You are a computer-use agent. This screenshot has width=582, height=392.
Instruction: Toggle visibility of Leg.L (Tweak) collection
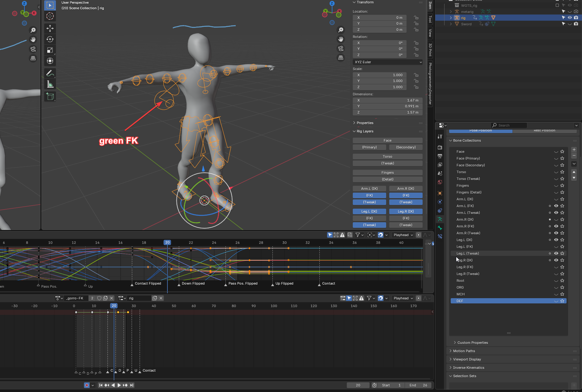pyautogui.click(x=556, y=253)
